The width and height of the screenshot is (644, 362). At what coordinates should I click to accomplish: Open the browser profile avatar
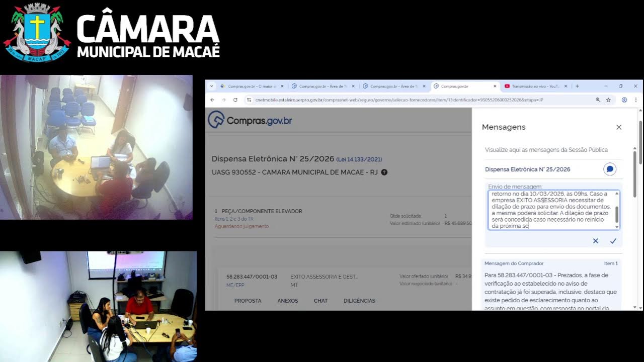(x=624, y=100)
